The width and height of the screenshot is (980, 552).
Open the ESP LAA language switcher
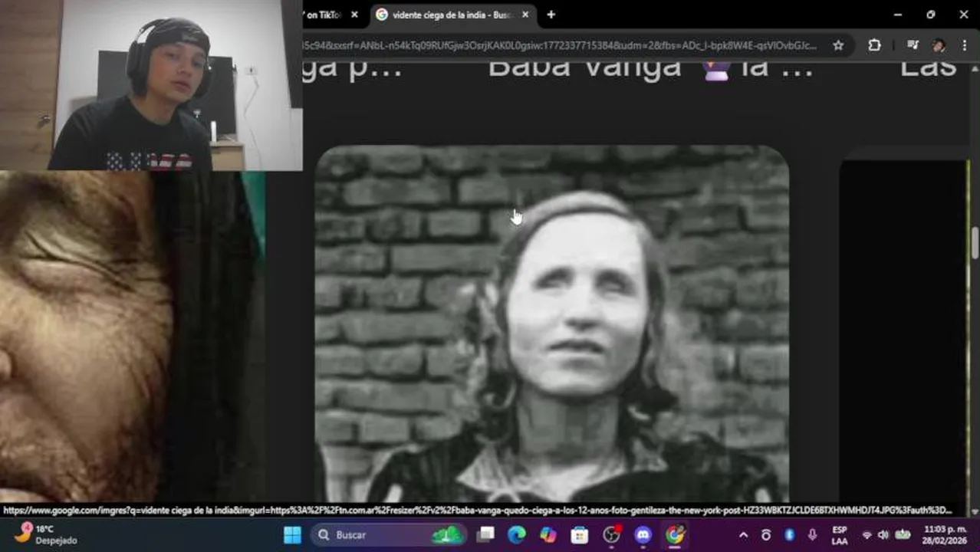click(x=840, y=535)
